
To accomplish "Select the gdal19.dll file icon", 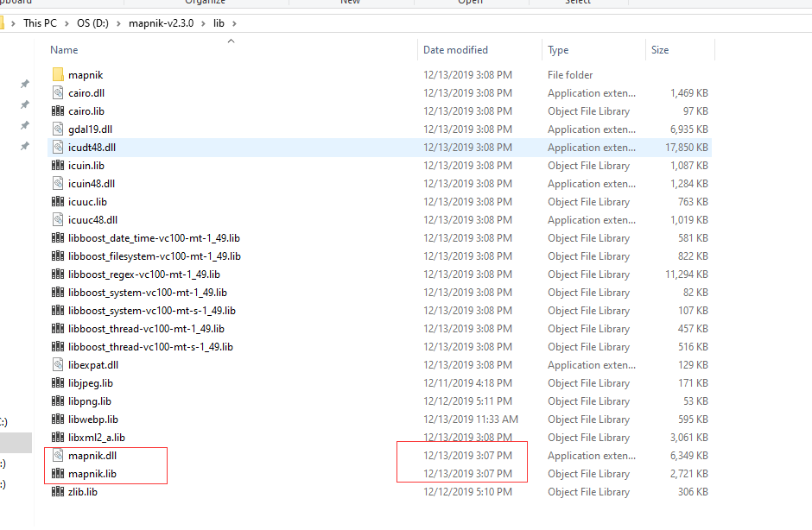I will [x=56, y=129].
